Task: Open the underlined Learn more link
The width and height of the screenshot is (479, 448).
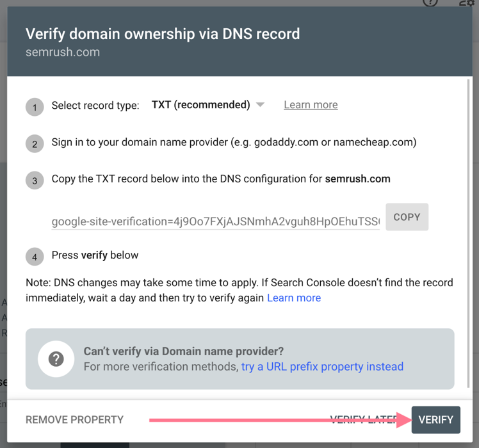Action: [311, 105]
